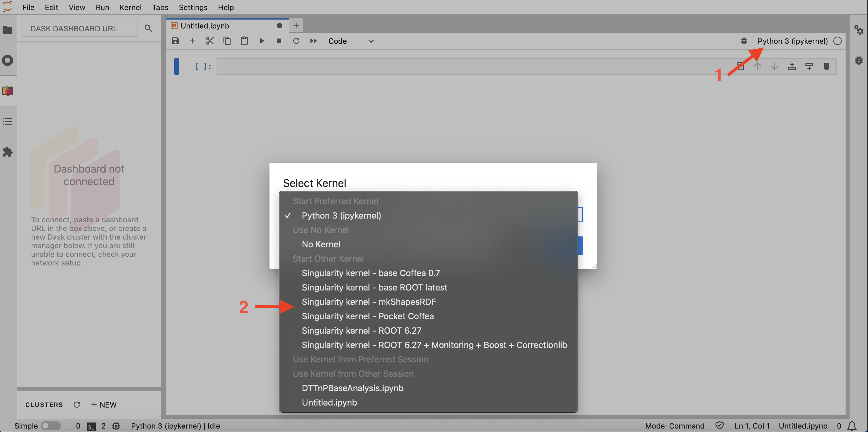Click Untitled.ipynb label in status bar
868x432 pixels.
point(803,426)
